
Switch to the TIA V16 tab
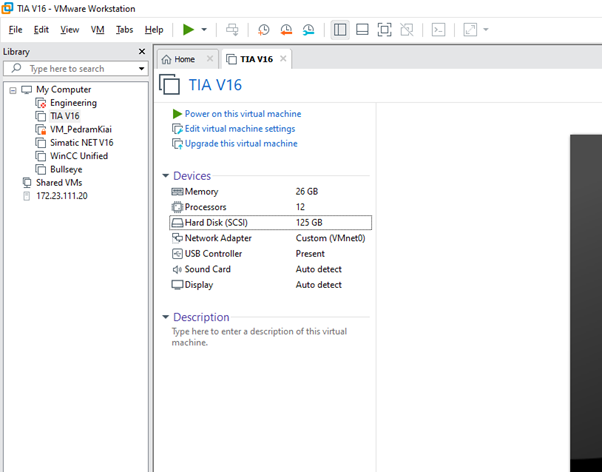[256, 59]
